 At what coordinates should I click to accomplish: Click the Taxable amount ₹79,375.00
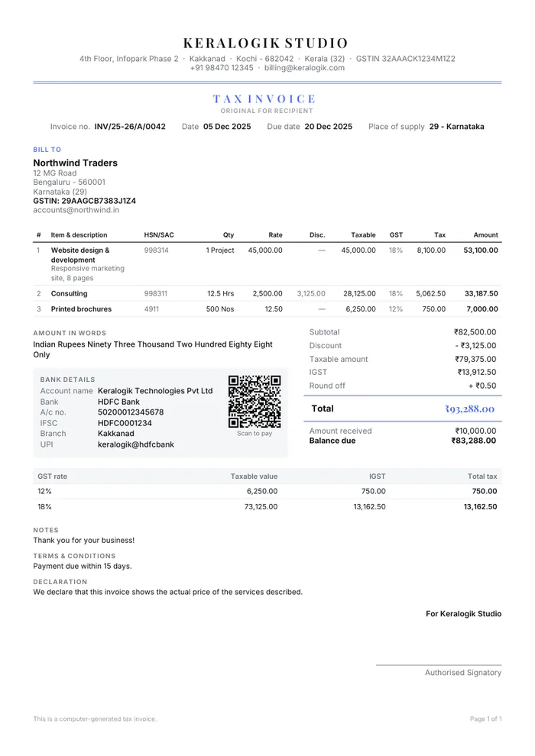(475, 359)
